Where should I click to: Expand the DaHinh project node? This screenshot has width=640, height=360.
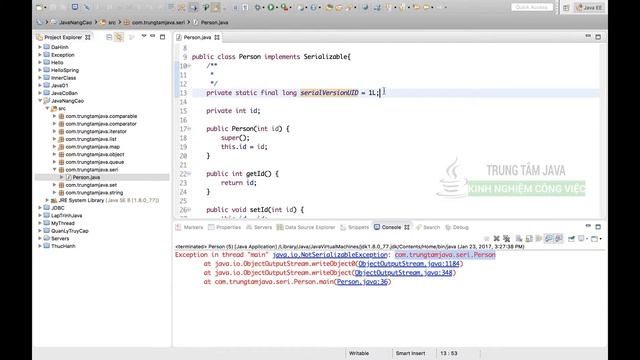click(40, 47)
